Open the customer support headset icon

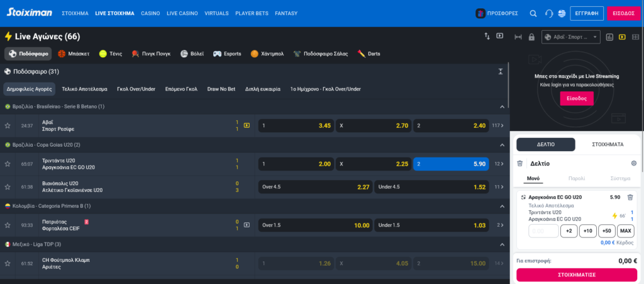tap(548, 14)
